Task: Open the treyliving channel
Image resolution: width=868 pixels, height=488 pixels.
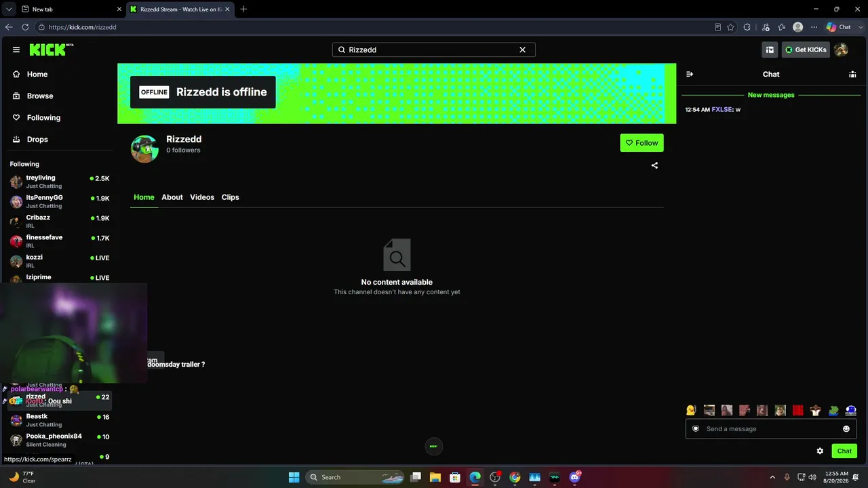Action: coord(60,182)
